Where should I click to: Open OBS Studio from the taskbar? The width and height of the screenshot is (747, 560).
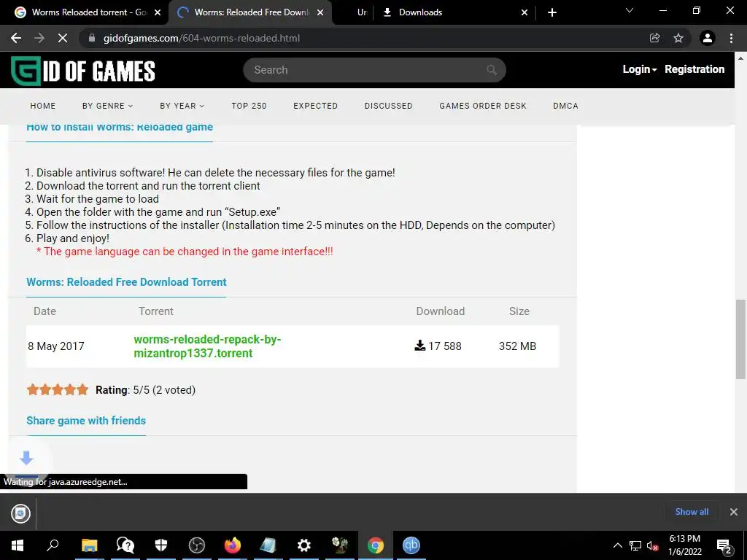pos(197,545)
